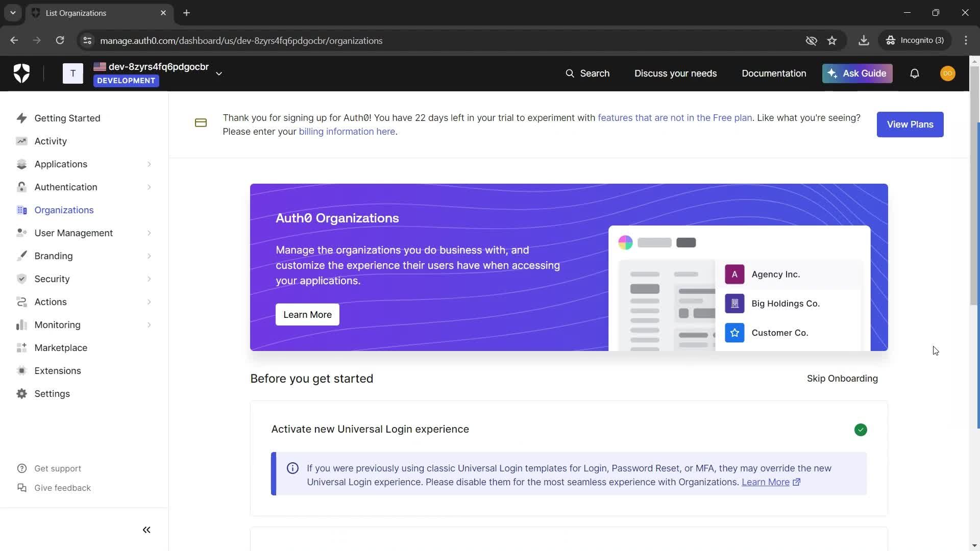Expand the Branding submenu chevron
This screenshot has width=980, height=551.
point(149,256)
